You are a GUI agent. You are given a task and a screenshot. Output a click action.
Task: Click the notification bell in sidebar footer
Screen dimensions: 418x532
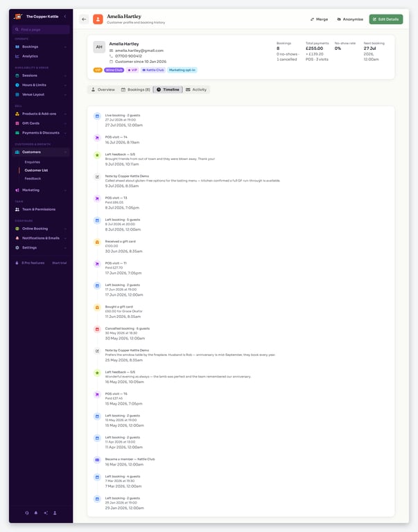tap(36, 513)
